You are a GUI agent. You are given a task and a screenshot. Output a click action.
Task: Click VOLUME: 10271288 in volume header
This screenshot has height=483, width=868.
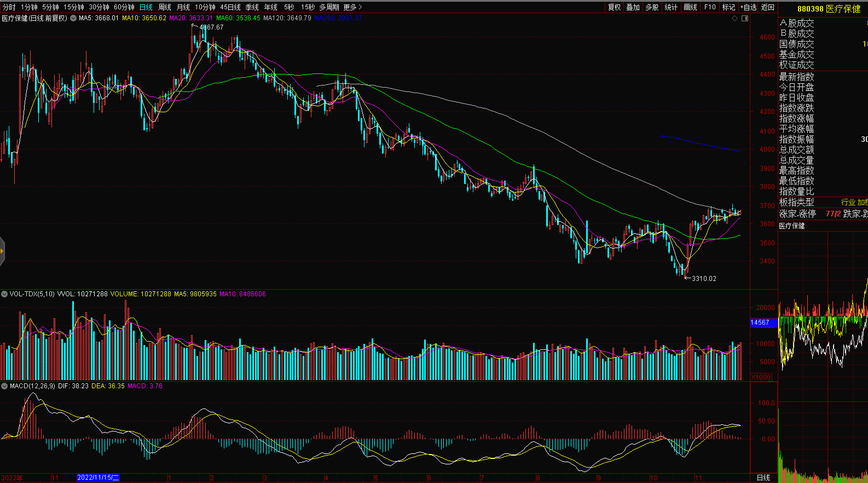click(x=141, y=294)
